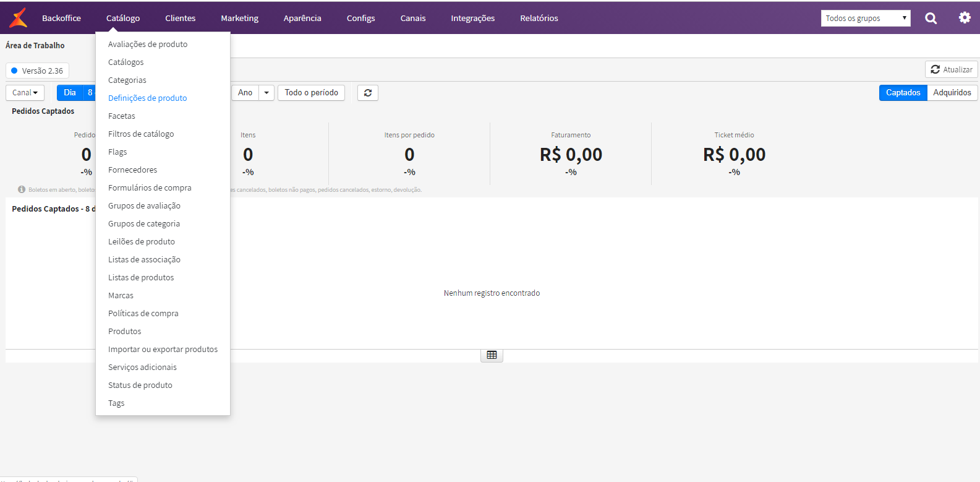Select Todo o período range

pos(311,93)
